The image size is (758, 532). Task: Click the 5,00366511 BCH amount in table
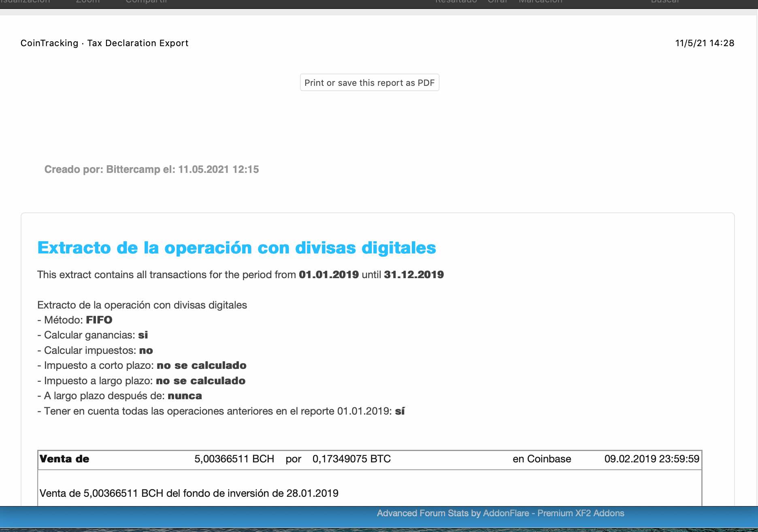click(234, 459)
